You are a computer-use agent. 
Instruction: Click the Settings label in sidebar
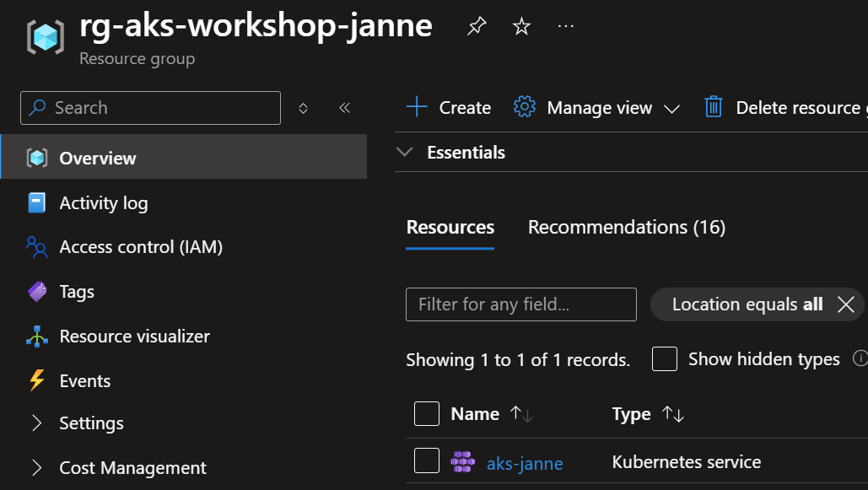point(91,423)
